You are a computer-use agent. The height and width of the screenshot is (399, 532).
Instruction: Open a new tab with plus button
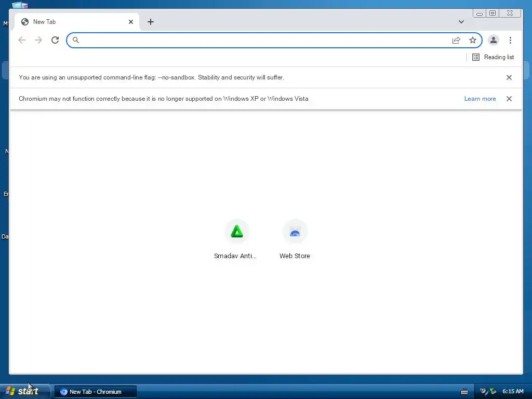coord(151,22)
